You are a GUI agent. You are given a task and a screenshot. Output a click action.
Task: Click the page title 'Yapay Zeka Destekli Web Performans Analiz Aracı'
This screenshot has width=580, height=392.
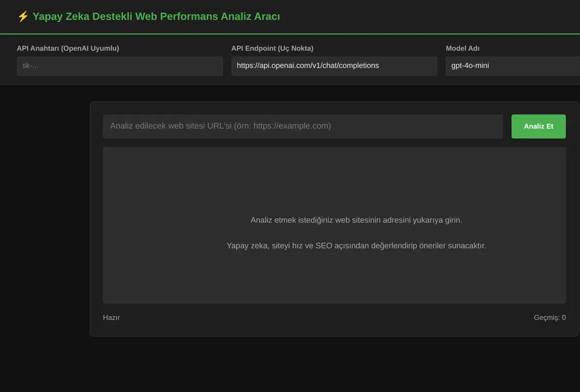tap(156, 16)
